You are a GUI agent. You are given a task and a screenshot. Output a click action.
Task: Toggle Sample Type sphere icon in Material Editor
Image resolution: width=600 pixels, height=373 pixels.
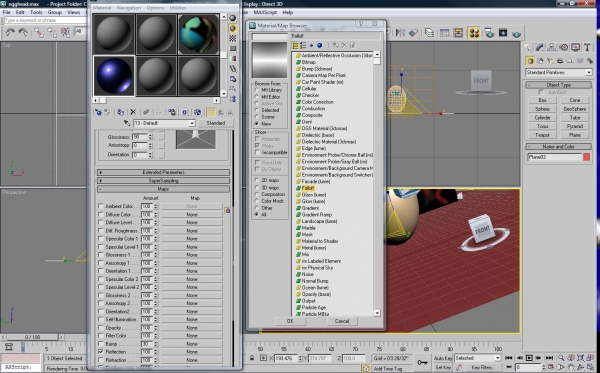tap(232, 18)
